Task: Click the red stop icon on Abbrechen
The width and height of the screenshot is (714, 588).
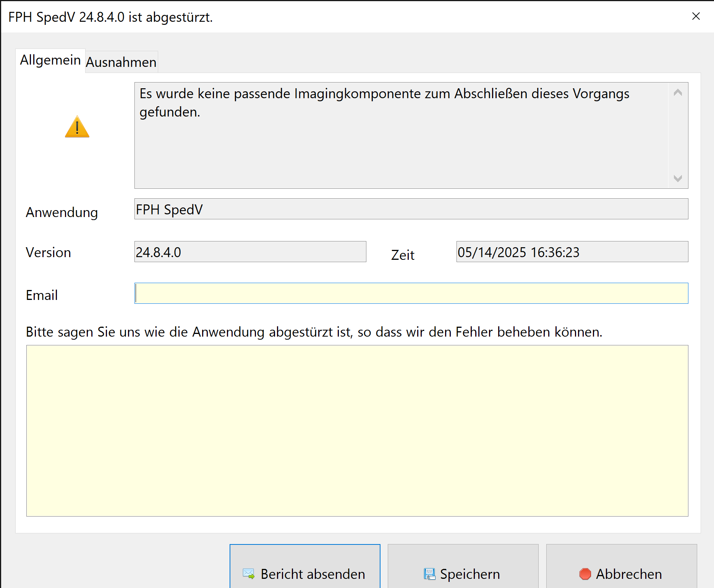Action: pyautogui.click(x=585, y=574)
